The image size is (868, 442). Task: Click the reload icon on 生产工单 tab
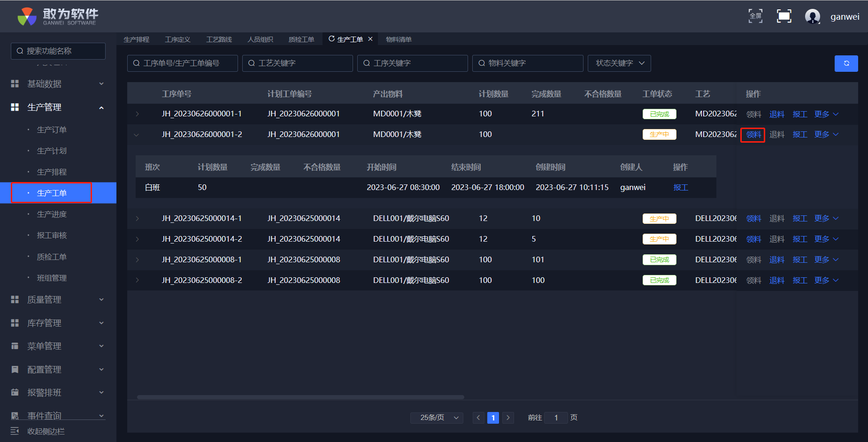(331, 39)
